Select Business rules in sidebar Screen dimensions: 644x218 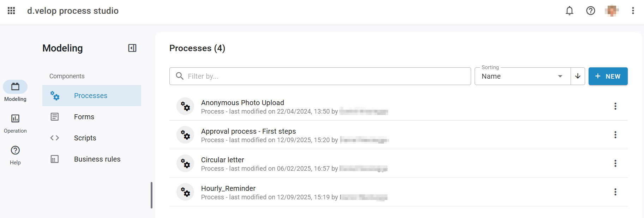pos(97,159)
